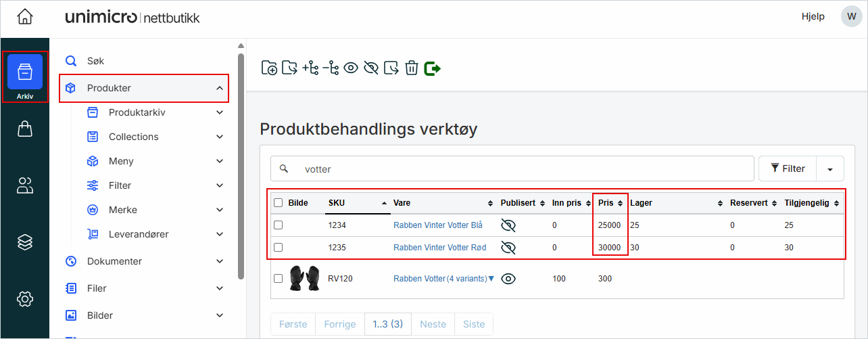Toggle the select-all checkbox in table header
The image size is (868, 339).
(x=278, y=202)
